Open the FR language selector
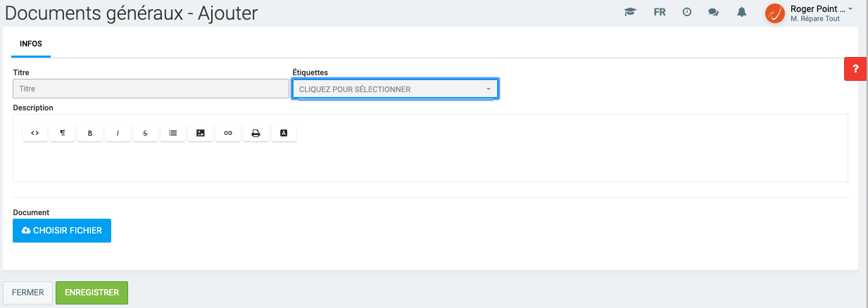Viewport: 868px width, 308px height. (x=660, y=13)
